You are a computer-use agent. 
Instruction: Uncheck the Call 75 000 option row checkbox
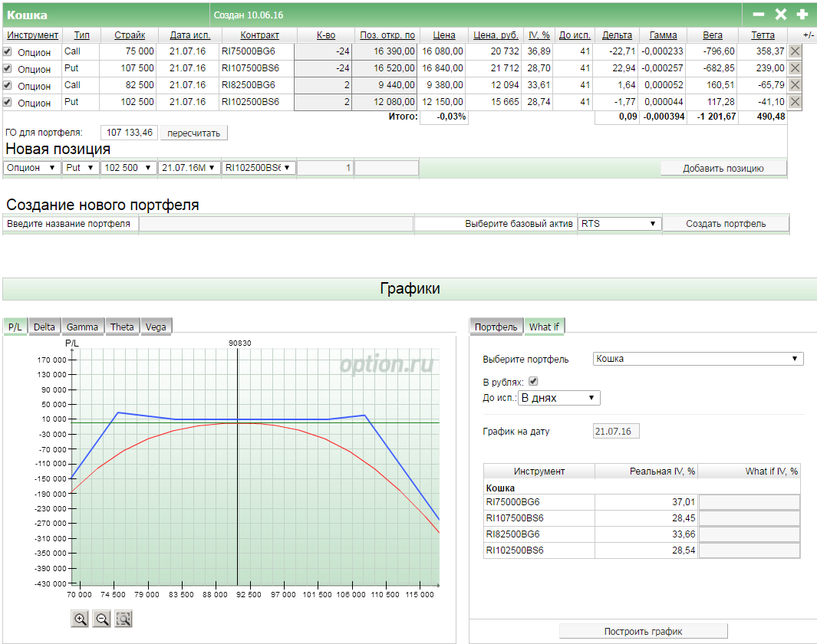(x=8, y=51)
